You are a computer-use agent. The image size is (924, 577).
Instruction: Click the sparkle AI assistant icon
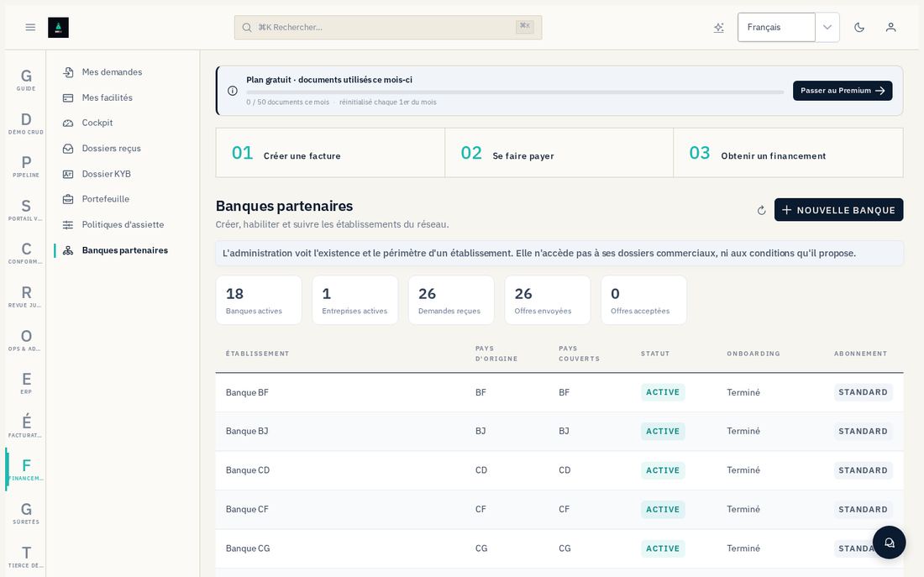pyautogui.click(x=718, y=27)
